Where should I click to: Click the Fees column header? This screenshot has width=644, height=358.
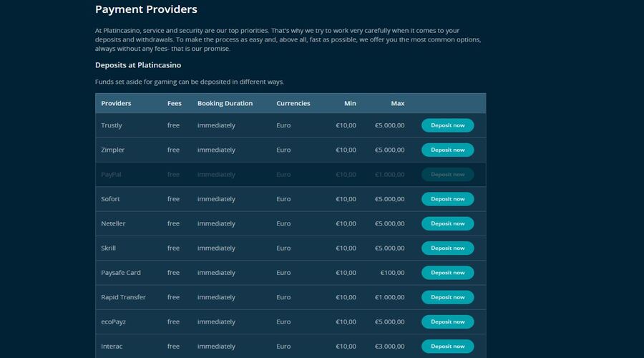click(x=175, y=103)
